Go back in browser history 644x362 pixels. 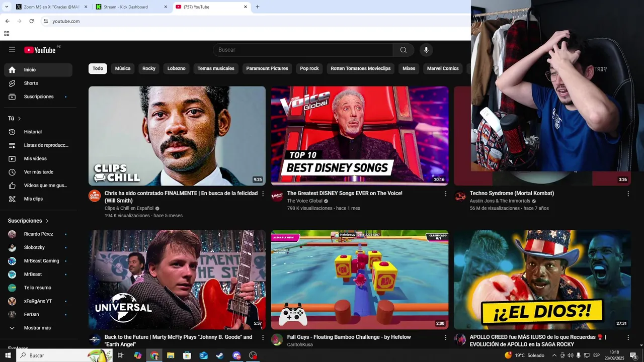pyautogui.click(x=7, y=21)
